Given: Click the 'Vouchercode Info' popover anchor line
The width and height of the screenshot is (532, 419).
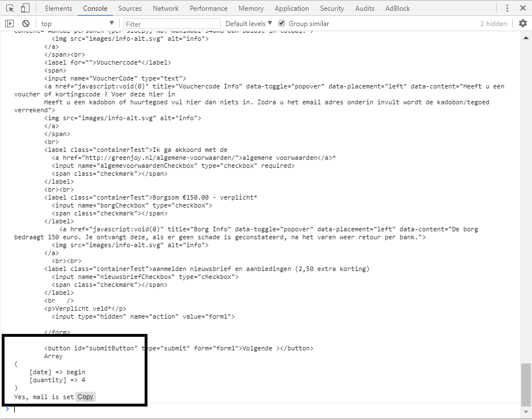Looking at the screenshot, I should (274, 87).
